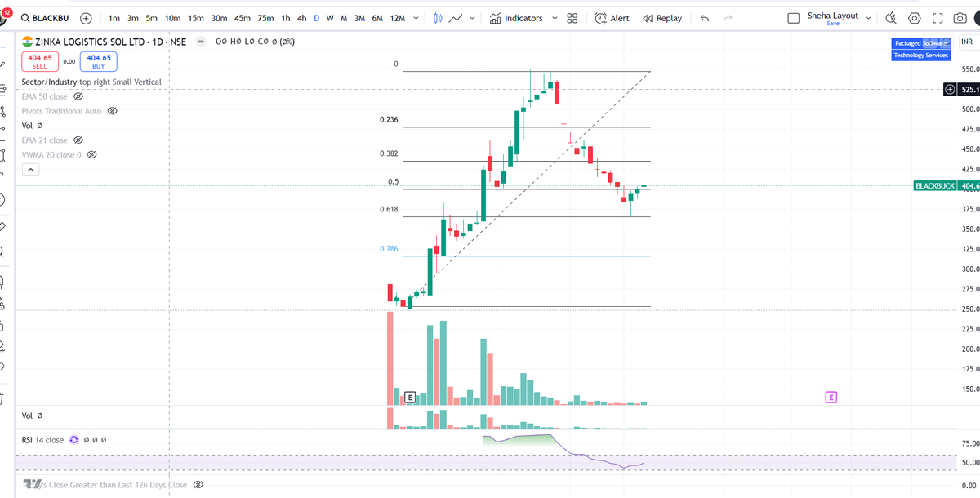Viewport: 980px width, 498px height.
Task: Show the 126 Days Close indicator eye
Action: pyautogui.click(x=198, y=485)
